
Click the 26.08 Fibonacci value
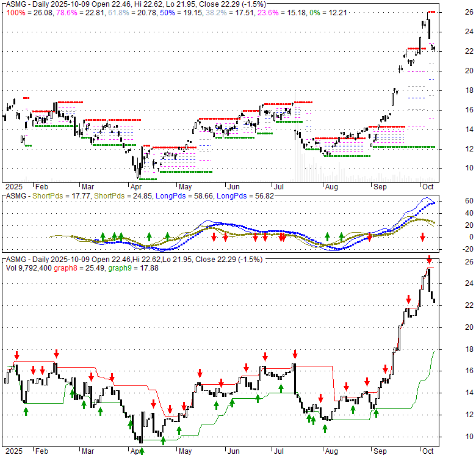tap(43, 13)
